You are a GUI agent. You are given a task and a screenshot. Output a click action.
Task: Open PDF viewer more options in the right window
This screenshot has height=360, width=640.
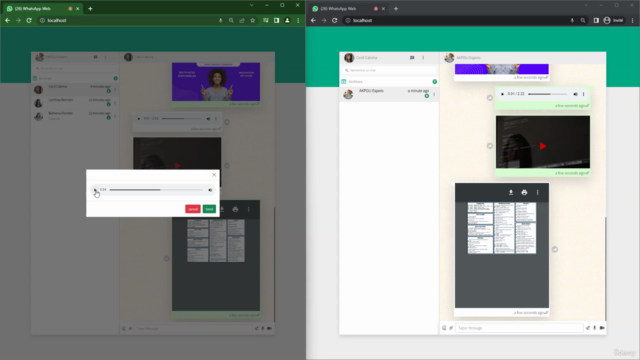click(538, 192)
